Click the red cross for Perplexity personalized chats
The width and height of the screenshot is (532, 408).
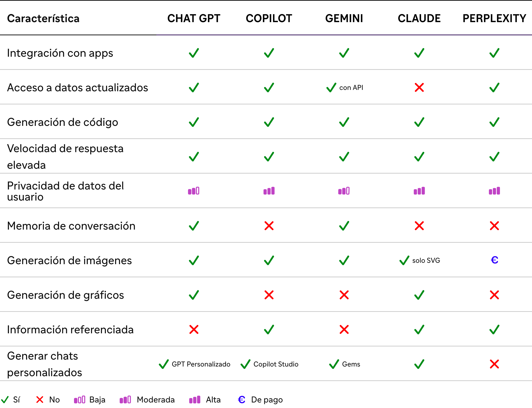494,364
